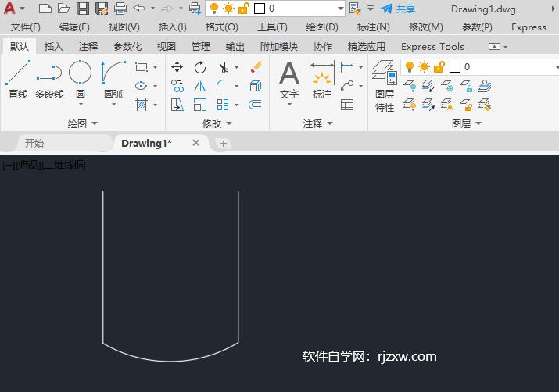Toggle top toolbar layer lock icon
This screenshot has width=559, height=392.
(243, 8)
